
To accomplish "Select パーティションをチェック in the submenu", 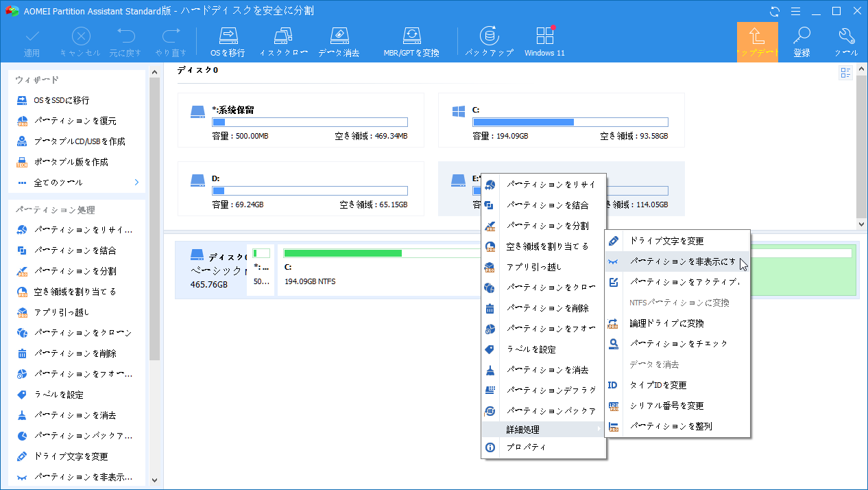I will click(677, 344).
